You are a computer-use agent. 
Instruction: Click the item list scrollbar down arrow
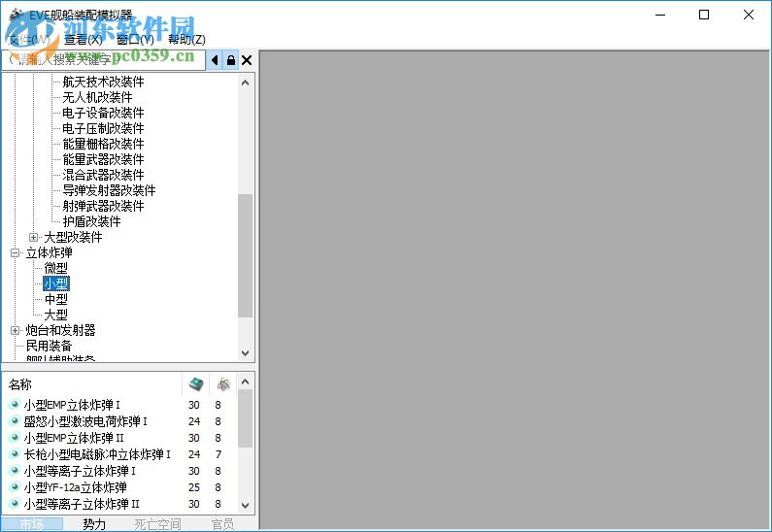point(245,505)
